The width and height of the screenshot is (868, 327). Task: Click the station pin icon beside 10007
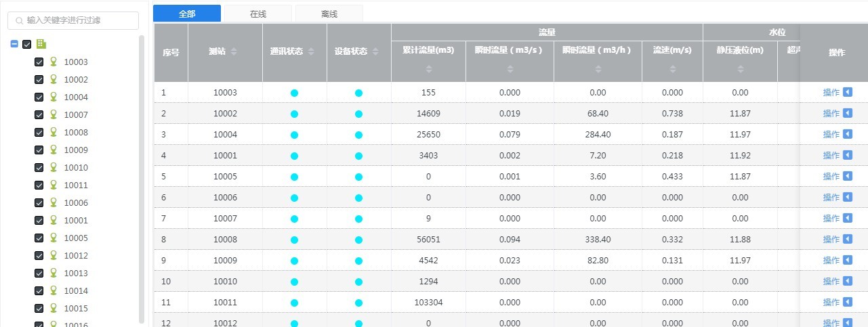(x=54, y=115)
